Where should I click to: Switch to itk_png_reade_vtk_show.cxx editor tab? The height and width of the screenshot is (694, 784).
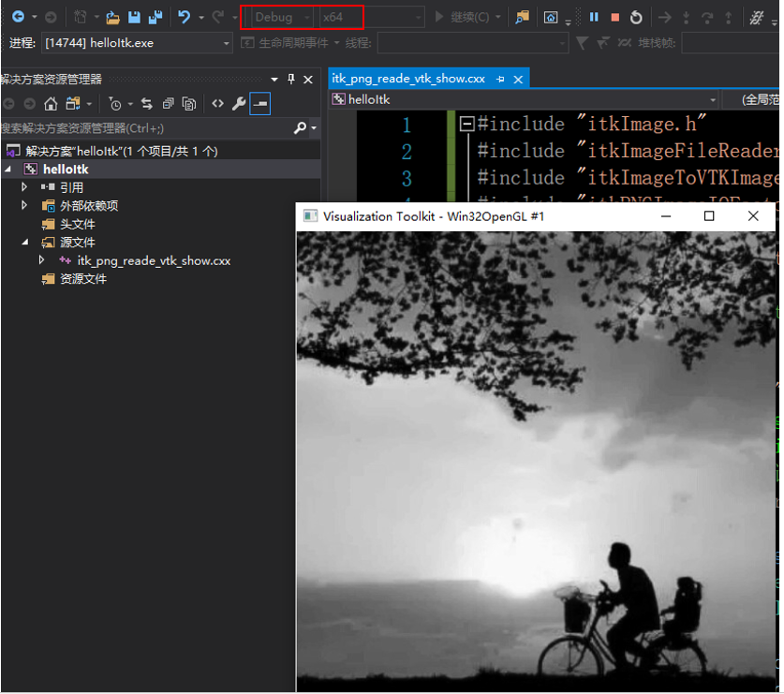pyautogui.click(x=408, y=79)
